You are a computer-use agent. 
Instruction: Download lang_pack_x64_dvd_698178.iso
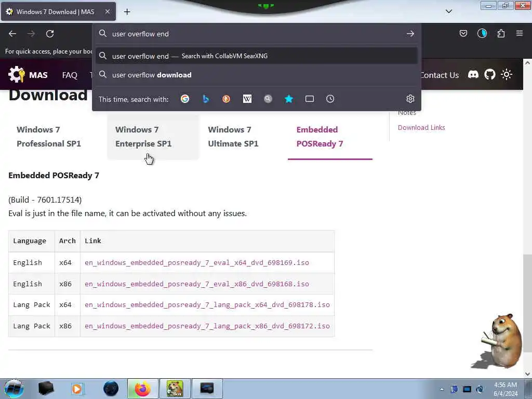pyautogui.click(x=207, y=304)
